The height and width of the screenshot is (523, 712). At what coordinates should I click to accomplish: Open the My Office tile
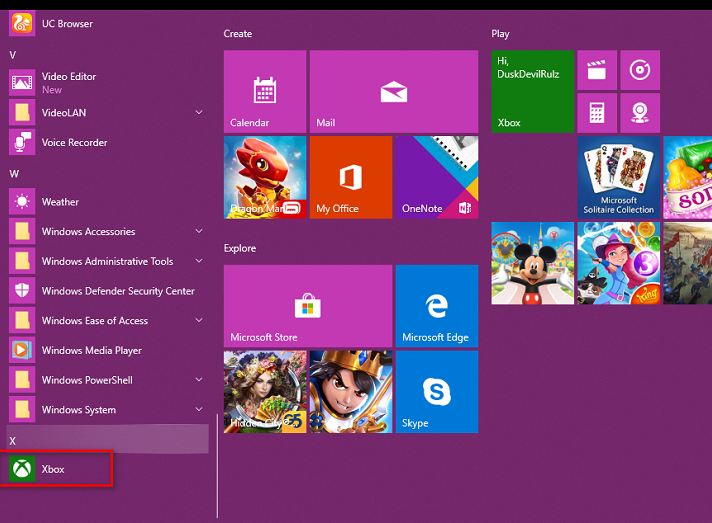pyautogui.click(x=351, y=177)
